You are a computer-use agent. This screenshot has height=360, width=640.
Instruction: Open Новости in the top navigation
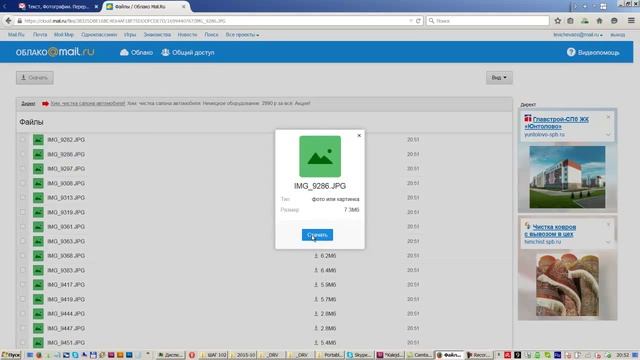187,35
